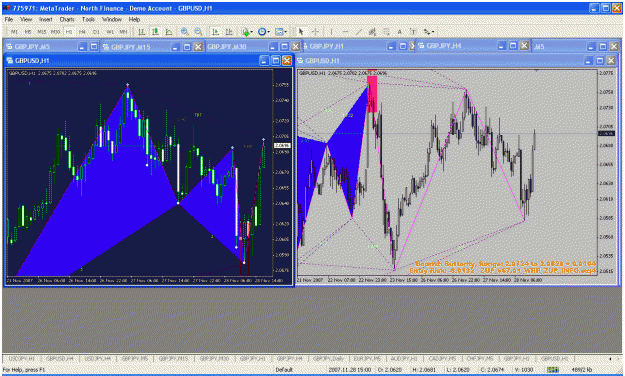The width and height of the screenshot is (625, 376).
Task: Activate the GBPJPY,M5 chart window title
Action: (32, 47)
